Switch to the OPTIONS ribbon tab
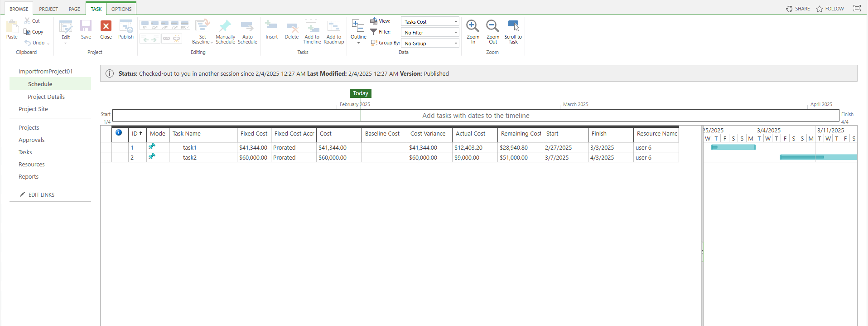Image resolution: width=868 pixels, height=326 pixels. pyautogui.click(x=121, y=9)
